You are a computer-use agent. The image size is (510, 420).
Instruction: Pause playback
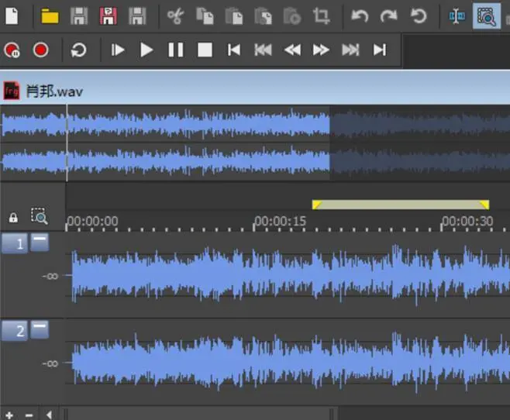tap(176, 50)
